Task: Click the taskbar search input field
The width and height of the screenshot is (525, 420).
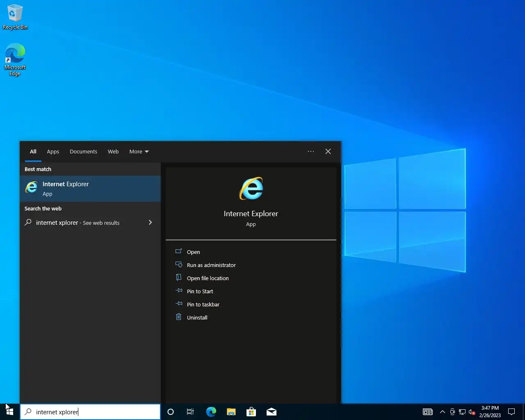Action: 90,412
